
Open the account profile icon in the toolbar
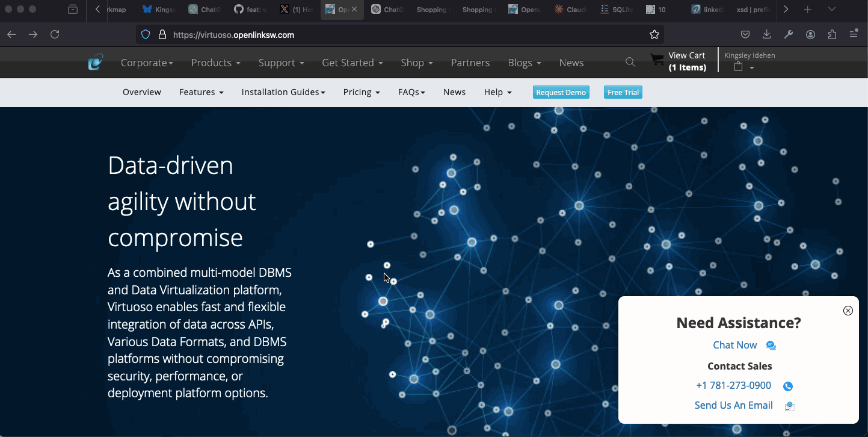[810, 35]
